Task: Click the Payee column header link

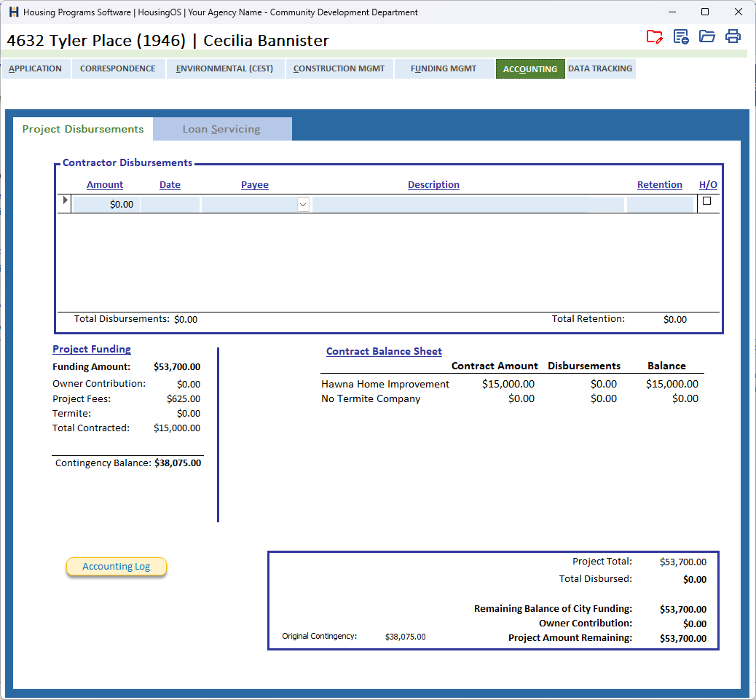Action: coord(255,184)
